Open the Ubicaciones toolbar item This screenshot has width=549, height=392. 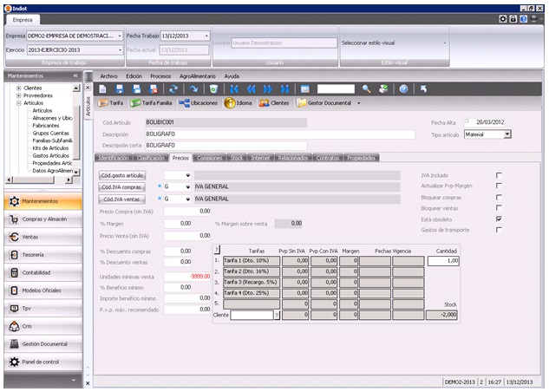[x=199, y=102]
